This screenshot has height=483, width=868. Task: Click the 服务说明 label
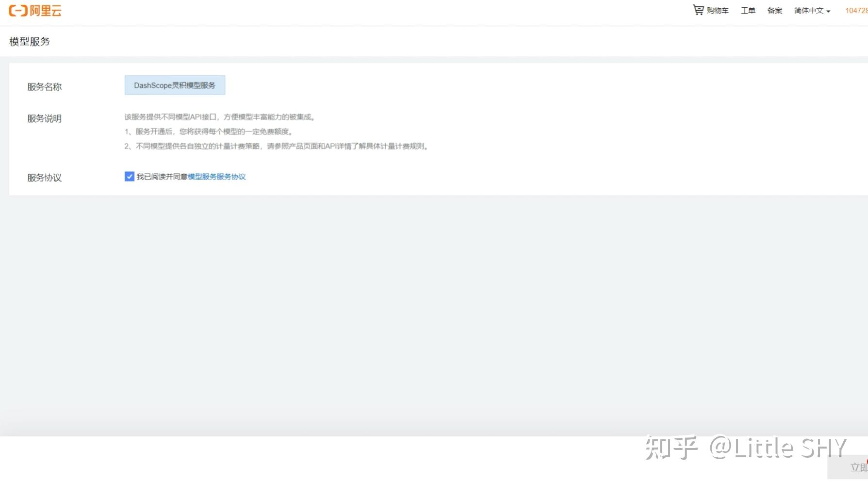point(44,118)
